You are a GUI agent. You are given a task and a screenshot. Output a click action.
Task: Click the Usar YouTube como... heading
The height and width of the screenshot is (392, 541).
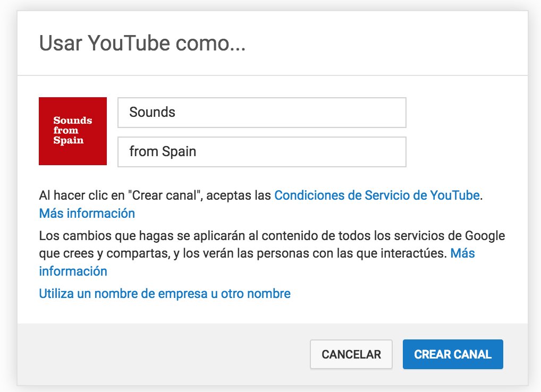[142, 43]
